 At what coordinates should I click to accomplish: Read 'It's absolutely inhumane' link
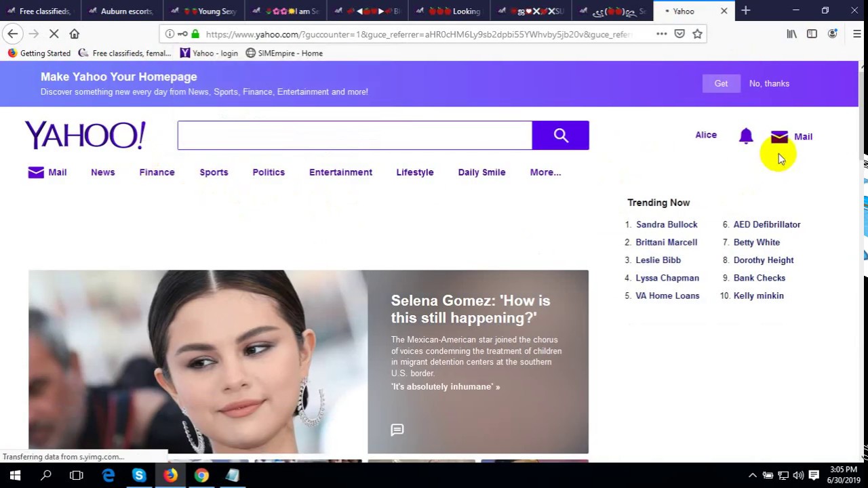(x=446, y=387)
